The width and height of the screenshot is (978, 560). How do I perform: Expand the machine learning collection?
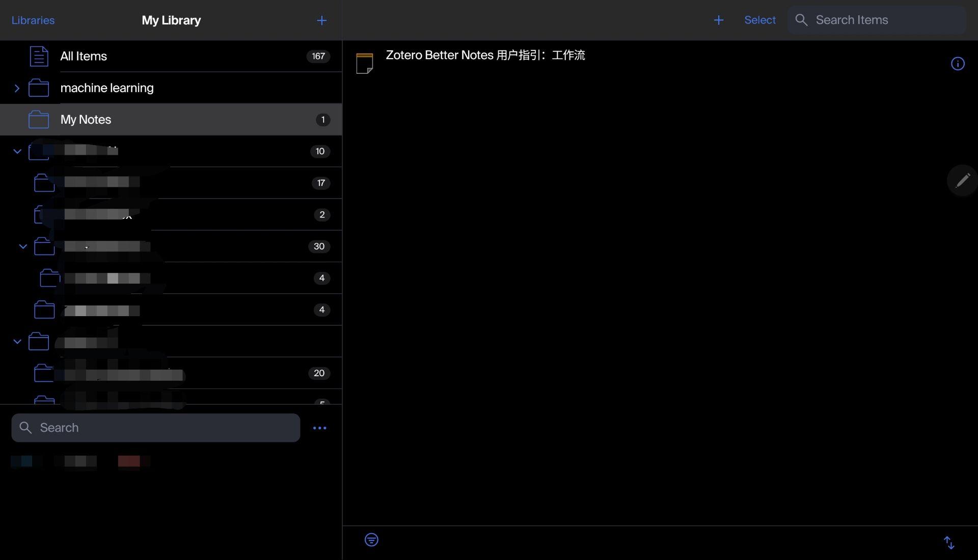pyautogui.click(x=17, y=88)
